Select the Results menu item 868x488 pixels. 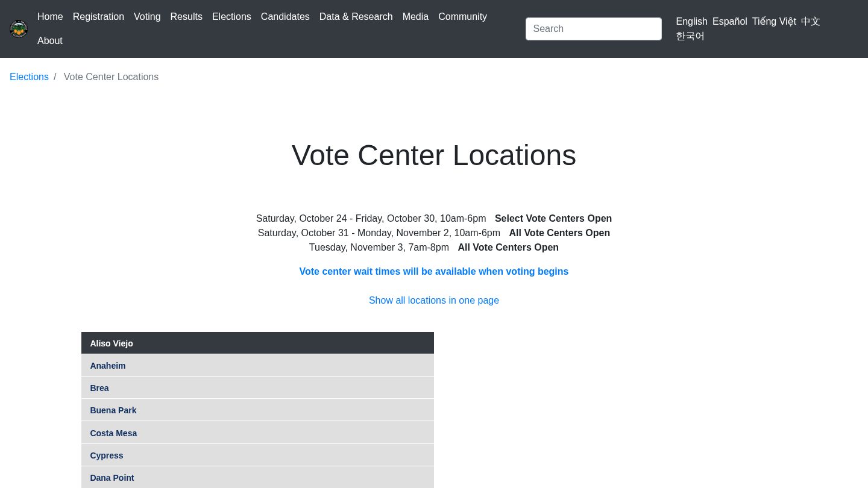[x=186, y=17]
